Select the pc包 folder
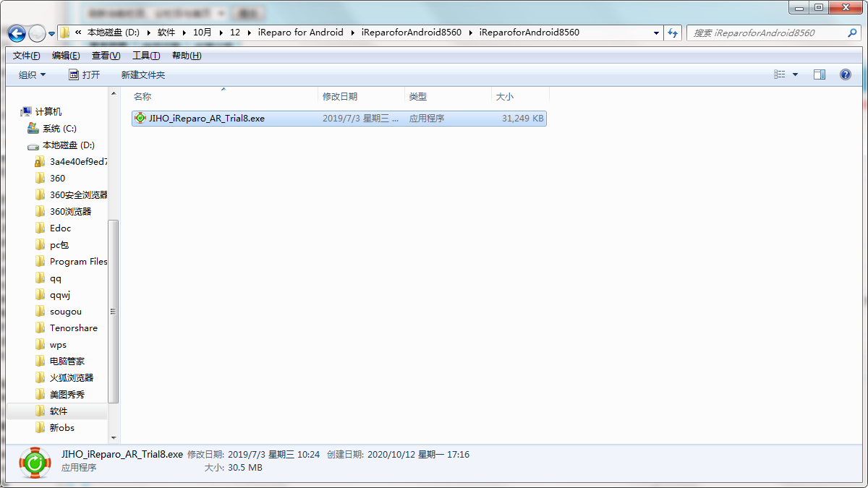Screen dimensions: 868x488 59,244
